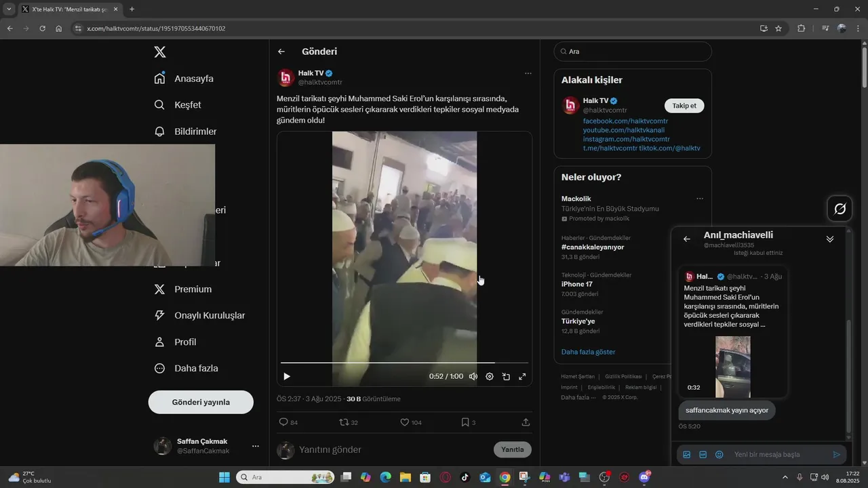Viewport: 868px width, 488px height.
Task: Bookmark this page with the star icon
Action: point(778,28)
